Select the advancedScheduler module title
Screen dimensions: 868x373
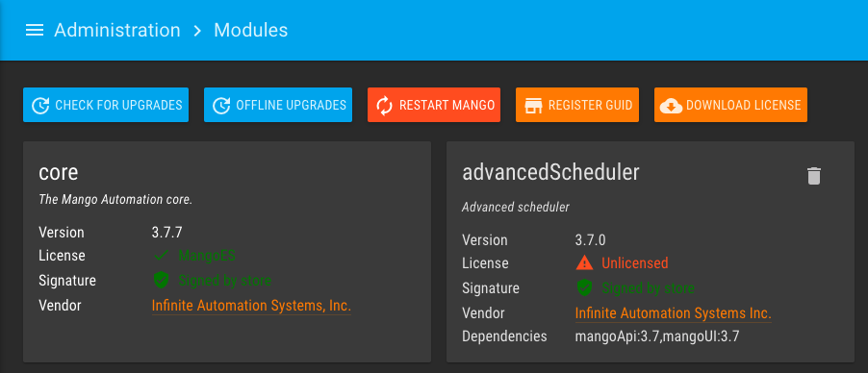550,173
